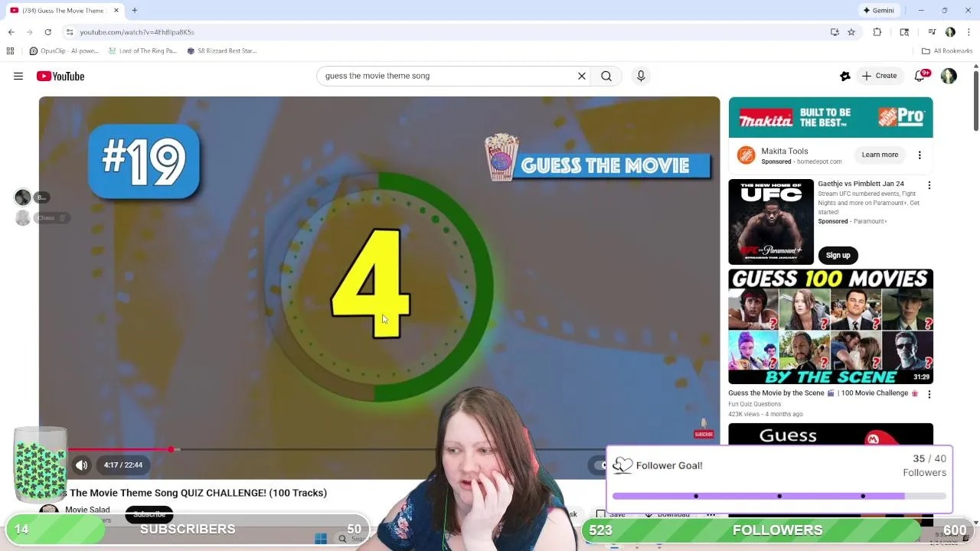
Task: Seek on the red video progress bar
Action: [119, 449]
